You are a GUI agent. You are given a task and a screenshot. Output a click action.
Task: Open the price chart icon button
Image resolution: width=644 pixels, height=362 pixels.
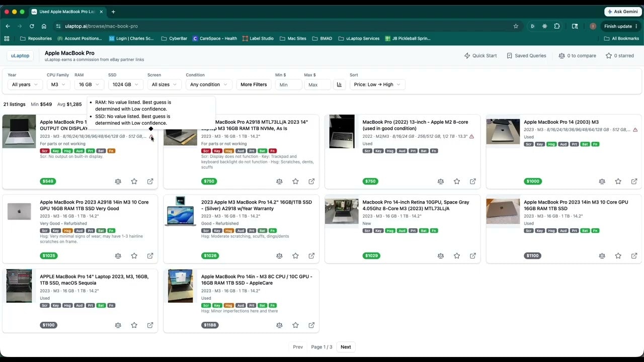[x=339, y=84]
